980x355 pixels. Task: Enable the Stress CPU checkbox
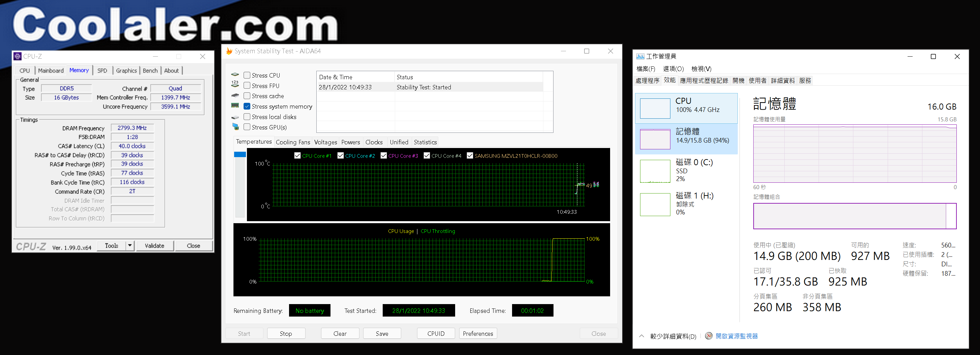click(247, 76)
